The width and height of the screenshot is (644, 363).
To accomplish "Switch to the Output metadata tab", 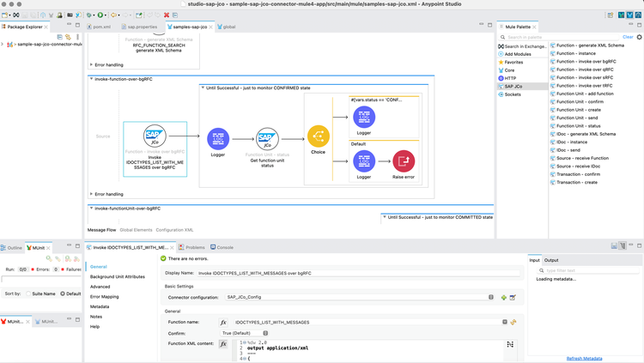I will point(551,260).
